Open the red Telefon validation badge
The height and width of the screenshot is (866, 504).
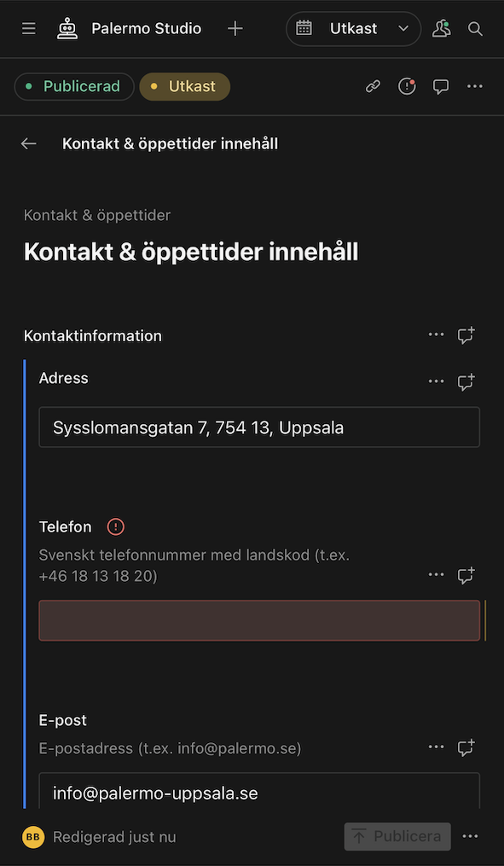click(115, 526)
